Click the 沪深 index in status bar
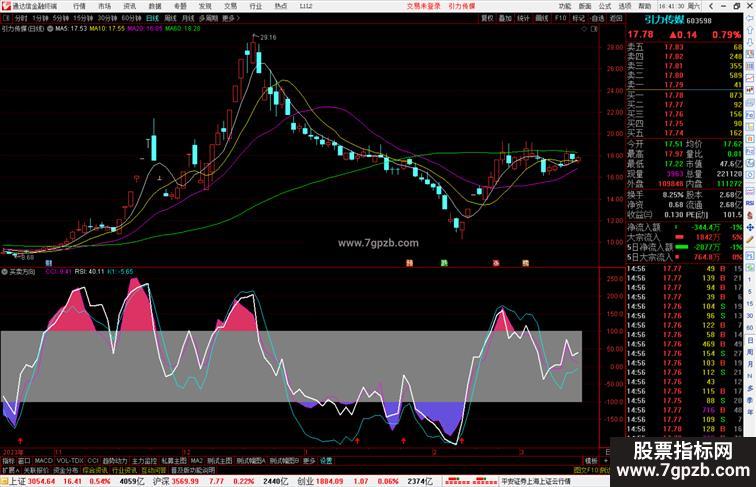Viewport: 756px width, 487px height. pos(161,481)
